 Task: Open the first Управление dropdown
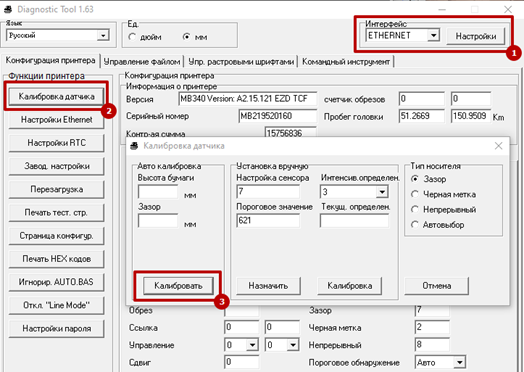[252, 345]
